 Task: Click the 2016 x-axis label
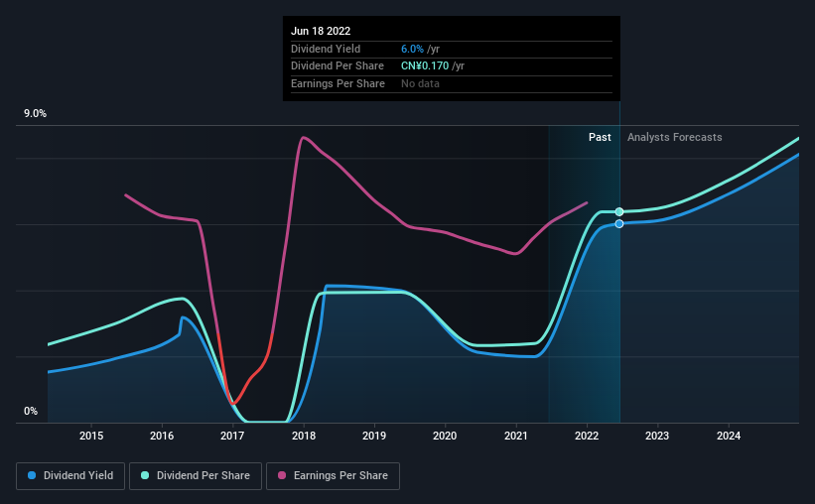pos(162,436)
